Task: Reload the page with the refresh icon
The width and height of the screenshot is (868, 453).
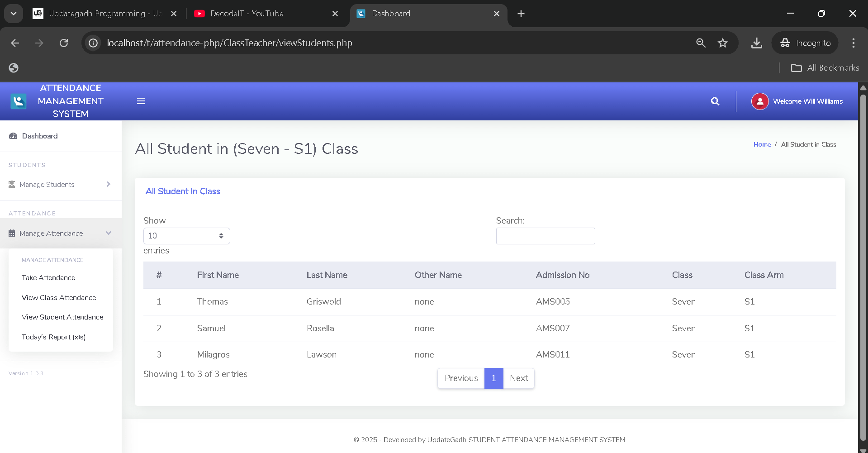Action: (x=64, y=43)
